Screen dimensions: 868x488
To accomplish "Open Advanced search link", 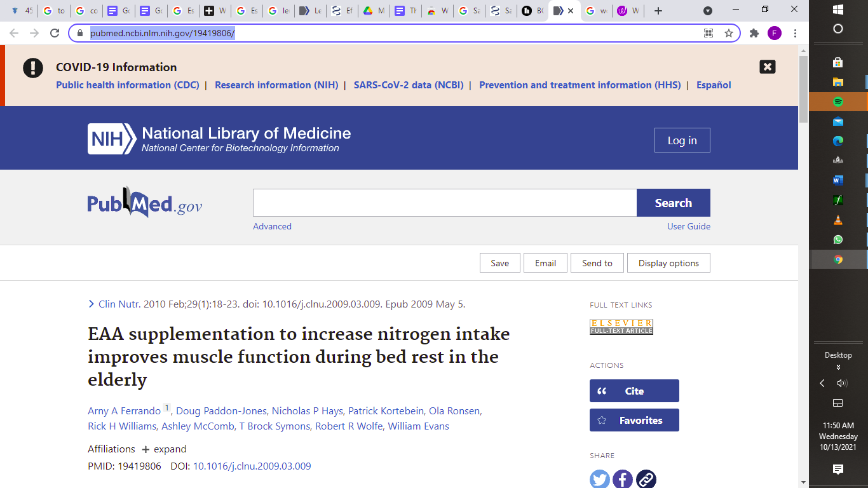I will click(272, 226).
